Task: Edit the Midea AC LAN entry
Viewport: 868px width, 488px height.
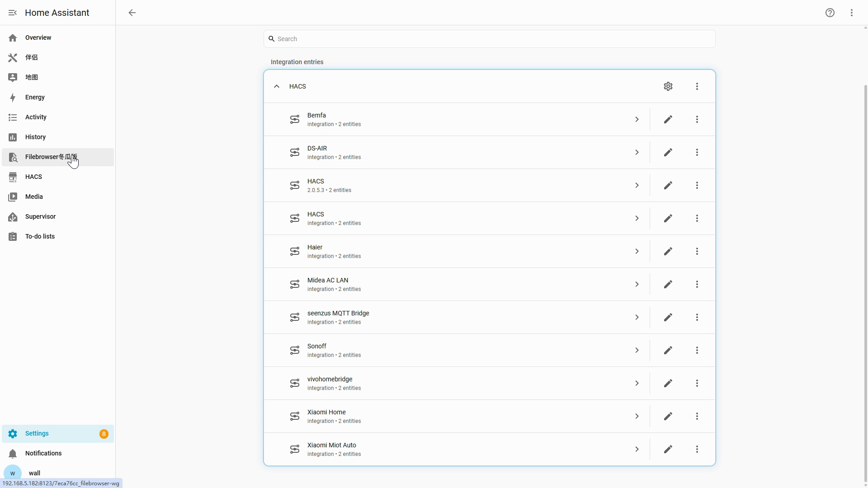Action: point(668,284)
